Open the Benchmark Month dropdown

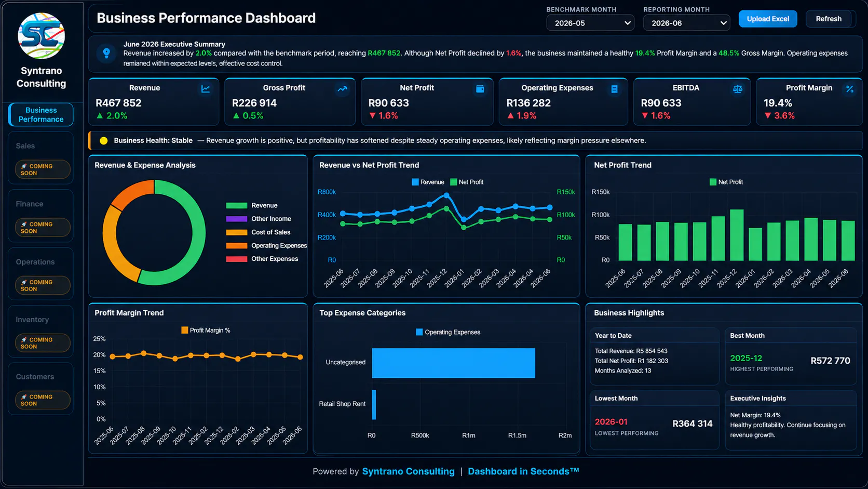pos(590,23)
